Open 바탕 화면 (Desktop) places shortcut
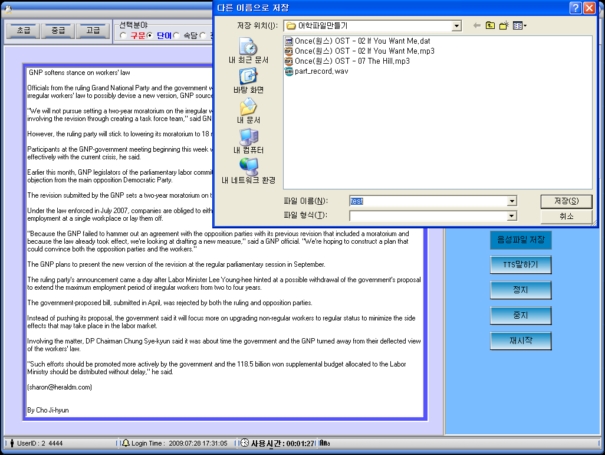Image resolution: width=605 pixels, height=455 pixels. click(x=248, y=81)
